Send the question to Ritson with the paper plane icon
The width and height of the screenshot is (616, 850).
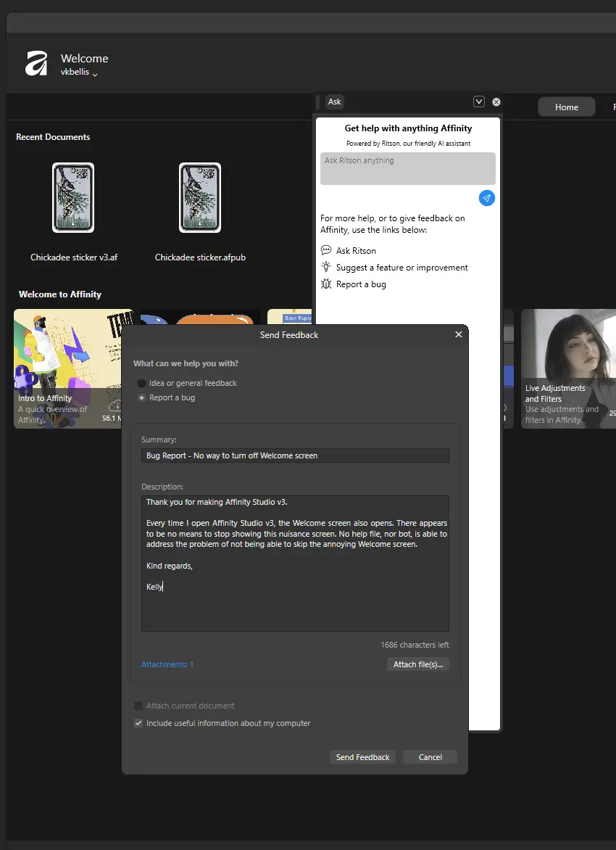(487, 198)
